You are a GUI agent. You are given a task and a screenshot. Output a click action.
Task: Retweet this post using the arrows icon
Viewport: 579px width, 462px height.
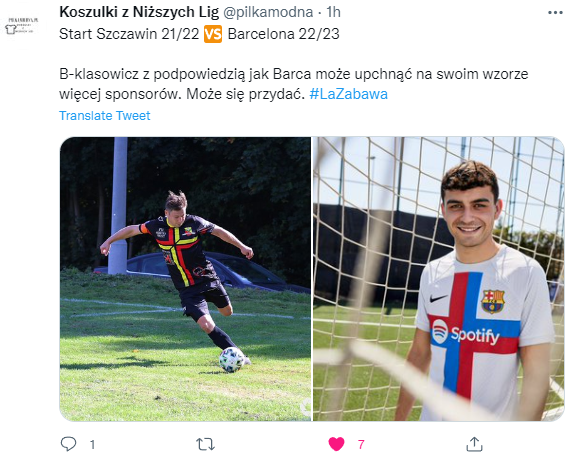[205, 444]
